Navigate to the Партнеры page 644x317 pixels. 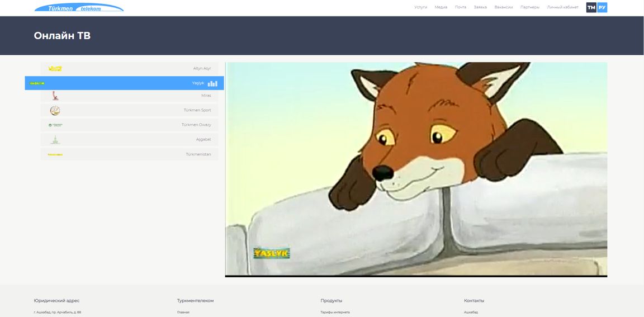click(x=529, y=7)
